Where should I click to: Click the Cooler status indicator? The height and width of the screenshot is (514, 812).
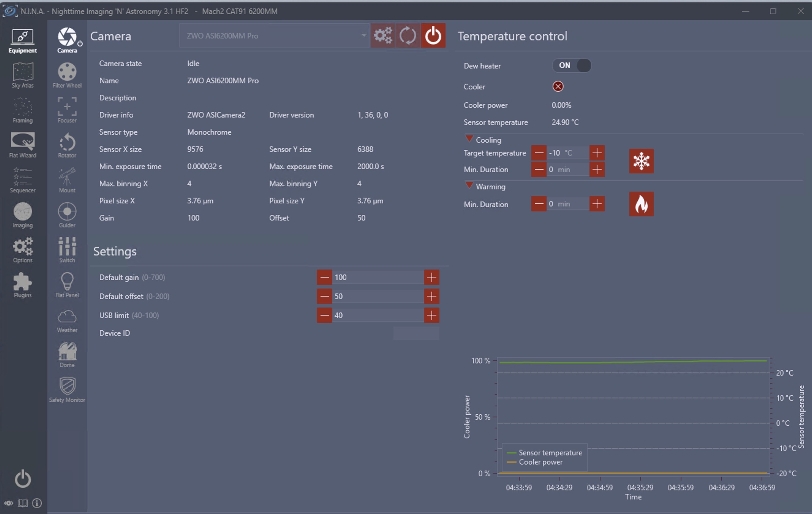click(558, 86)
